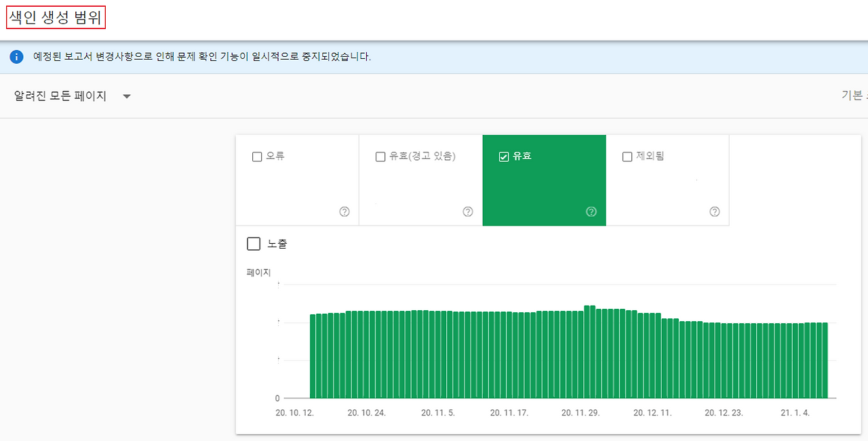Image resolution: width=868 pixels, height=441 pixels.
Task: Click the 20. 12. 23. date label
Action: pyautogui.click(x=724, y=413)
